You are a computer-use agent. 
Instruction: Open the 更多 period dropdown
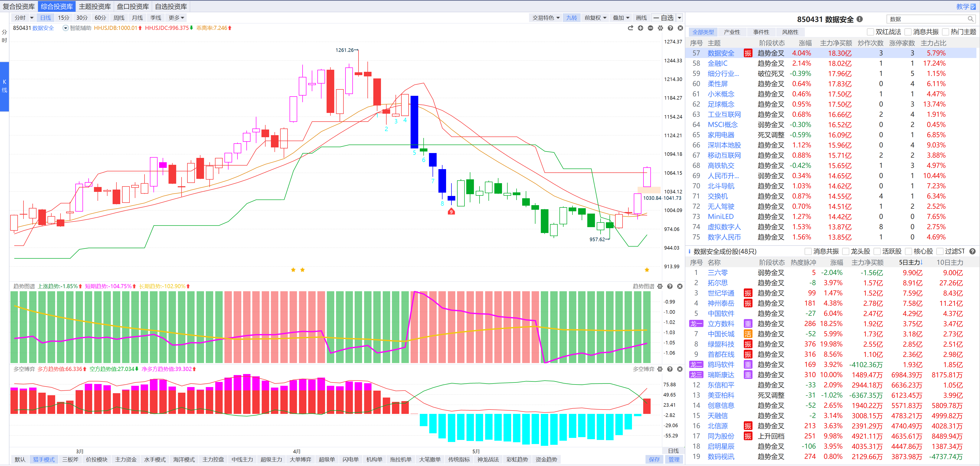click(x=176, y=18)
